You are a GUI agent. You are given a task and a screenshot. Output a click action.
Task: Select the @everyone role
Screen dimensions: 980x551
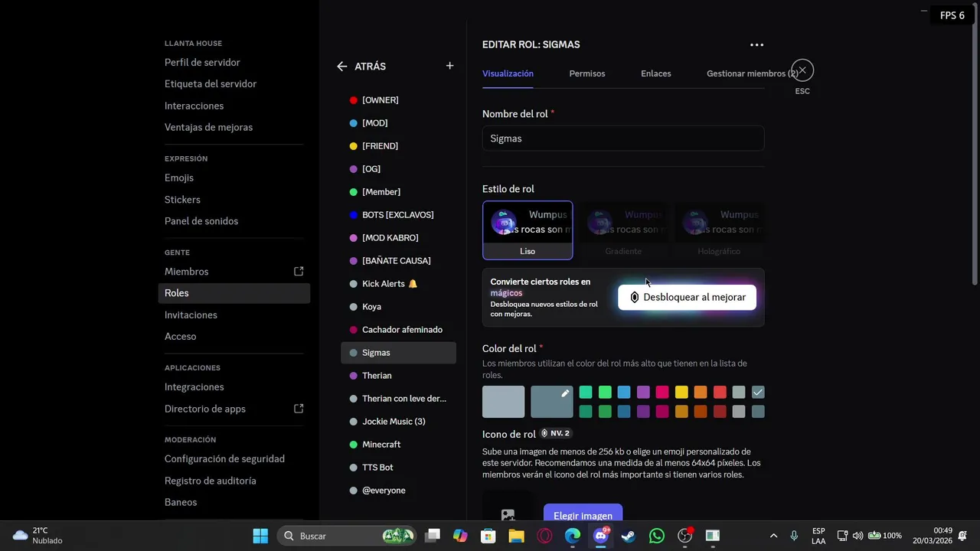pos(398,491)
